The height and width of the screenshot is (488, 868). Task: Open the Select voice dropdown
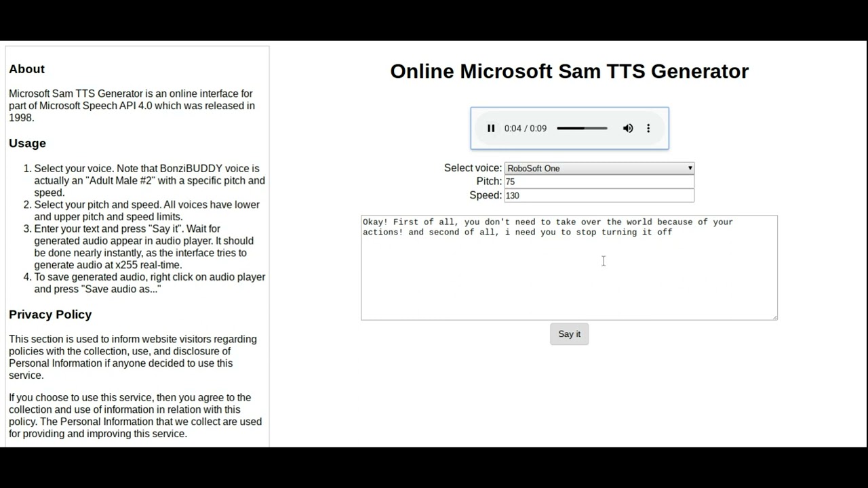[x=599, y=168]
